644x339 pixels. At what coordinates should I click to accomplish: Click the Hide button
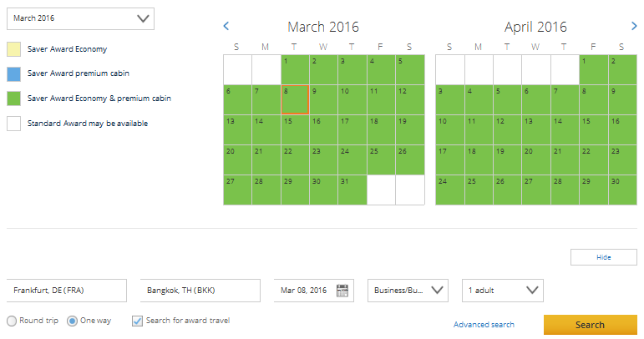(604, 257)
